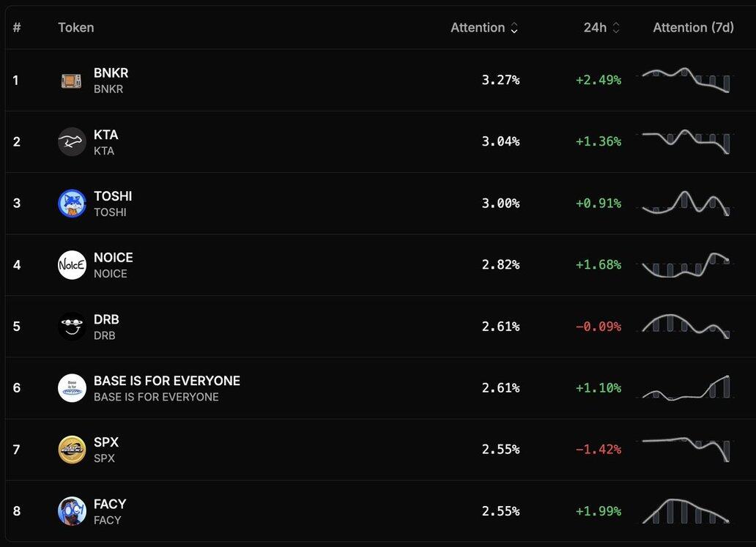The width and height of the screenshot is (756, 547).
Task: Click the Attention (7d) column header
Action: click(x=693, y=28)
